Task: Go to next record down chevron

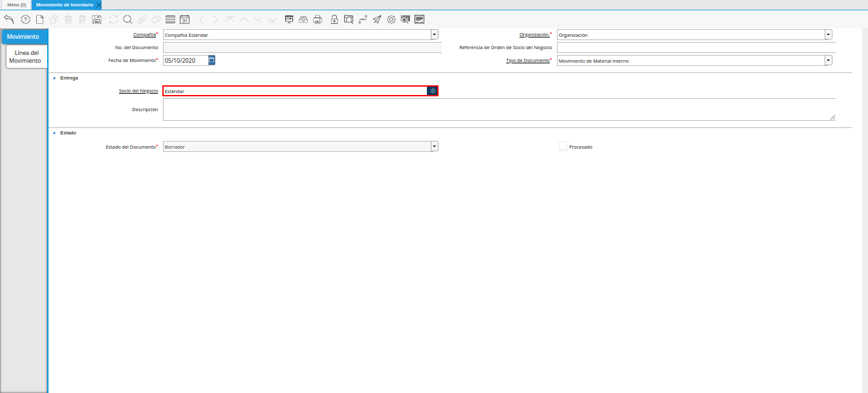Action: pyautogui.click(x=258, y=19)
